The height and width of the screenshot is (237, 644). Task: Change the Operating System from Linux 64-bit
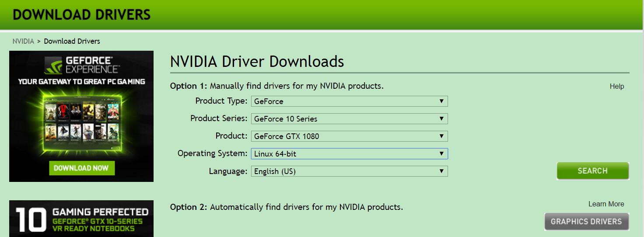349,154
